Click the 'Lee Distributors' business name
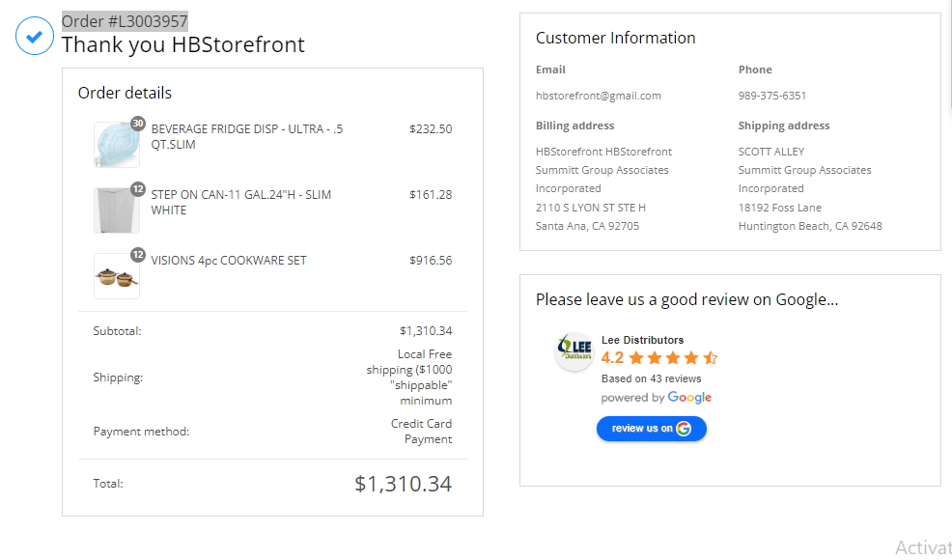This screenshot has width=952, height=560. pyautogui.click(x=642, y=340)
